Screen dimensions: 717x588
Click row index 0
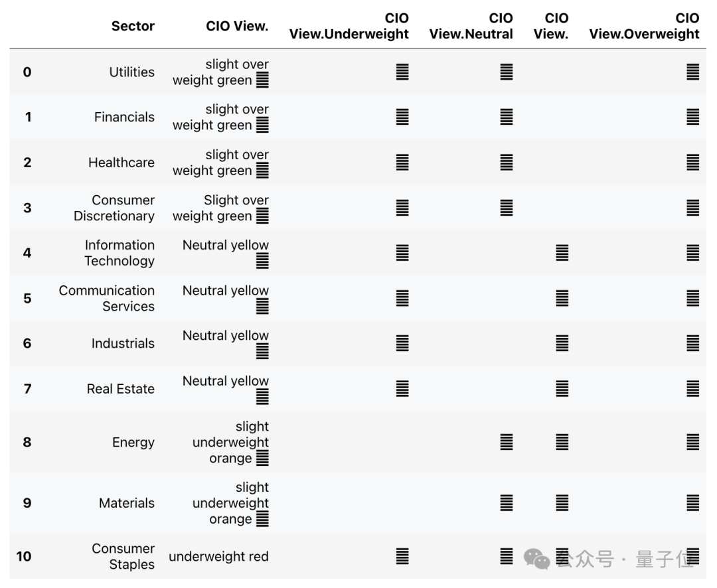click(27, 72)
